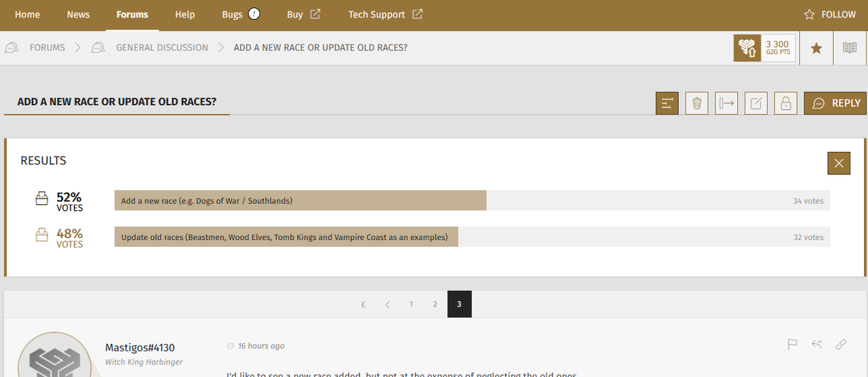Select current page 3
Viewport: 868px width, 377px height.
point(459,304)
